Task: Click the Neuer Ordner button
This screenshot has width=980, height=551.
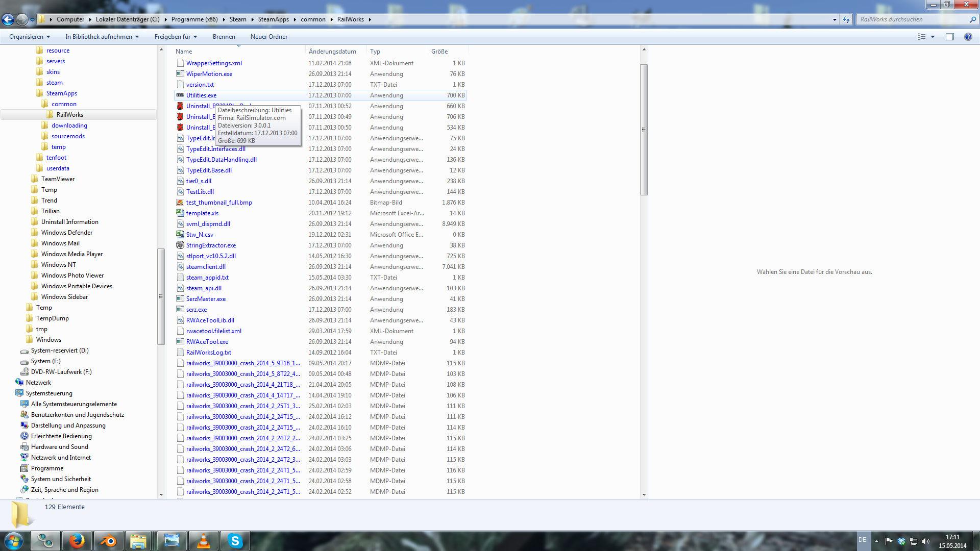Action: pyautogui.click(x=269, y=37)
